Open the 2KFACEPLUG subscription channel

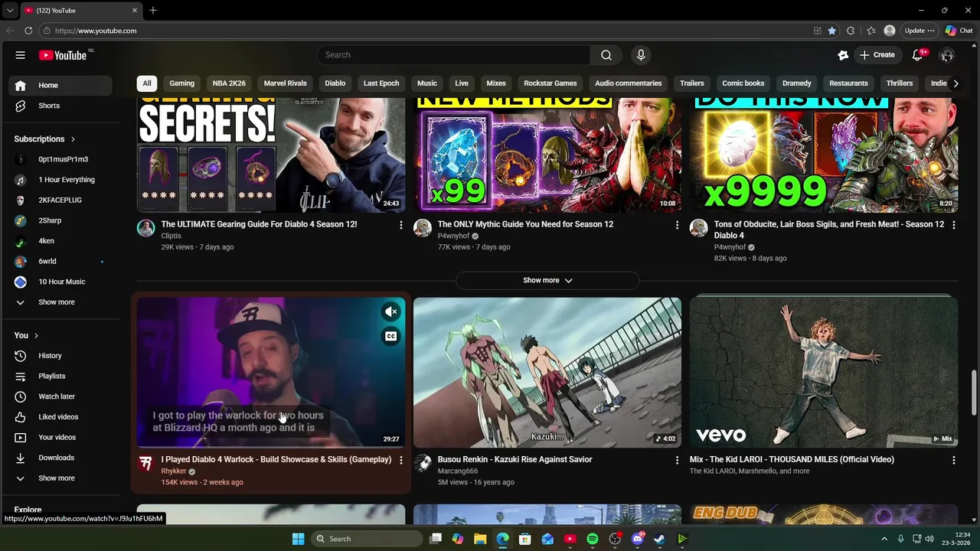pyautogui.click(x=60, y=201)
